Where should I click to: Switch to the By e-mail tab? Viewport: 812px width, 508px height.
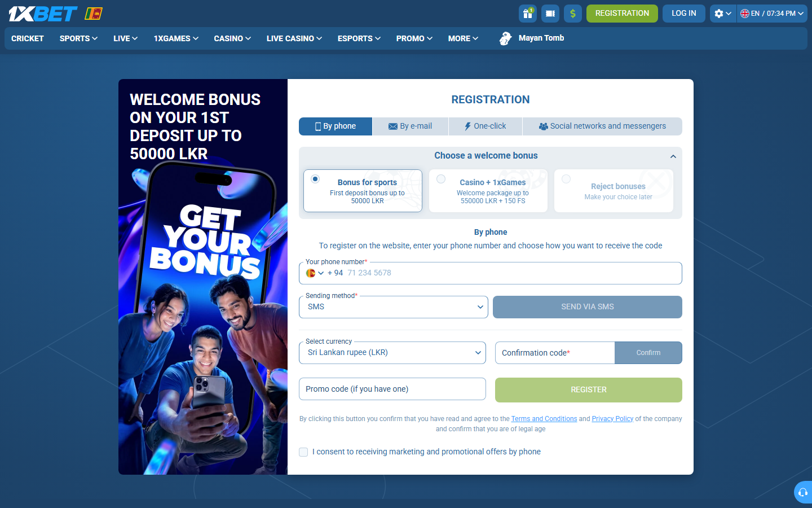[411, 126]
